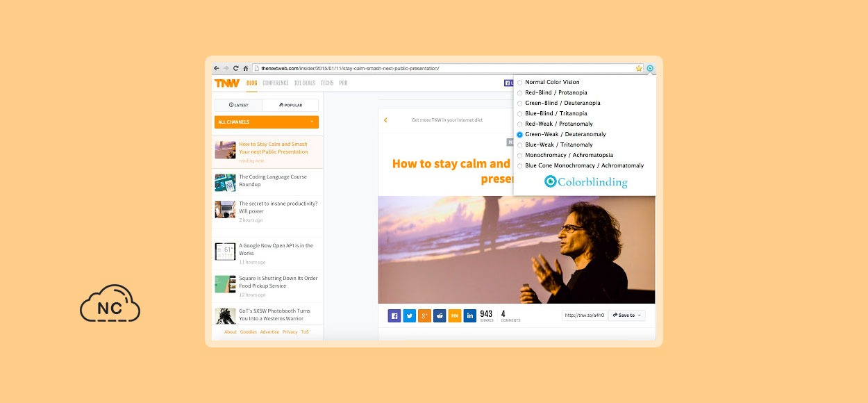Click the tnw.to short URL field
The width and height of the screenshot is (868, 403).
coord(584,315)
